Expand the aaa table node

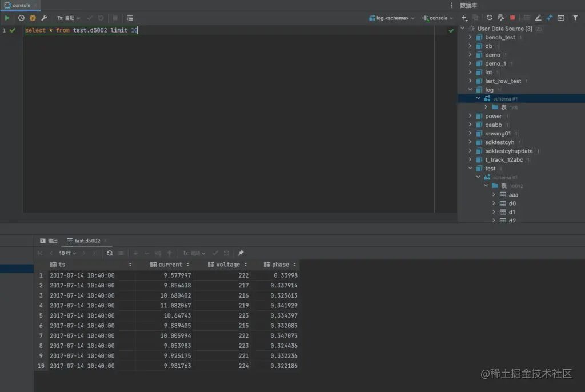[495, 194]
